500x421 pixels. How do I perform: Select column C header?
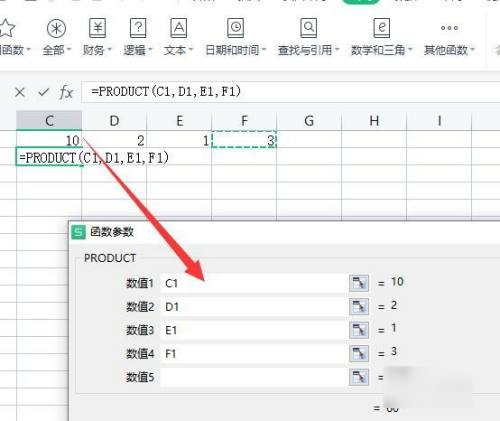point(49,121)
